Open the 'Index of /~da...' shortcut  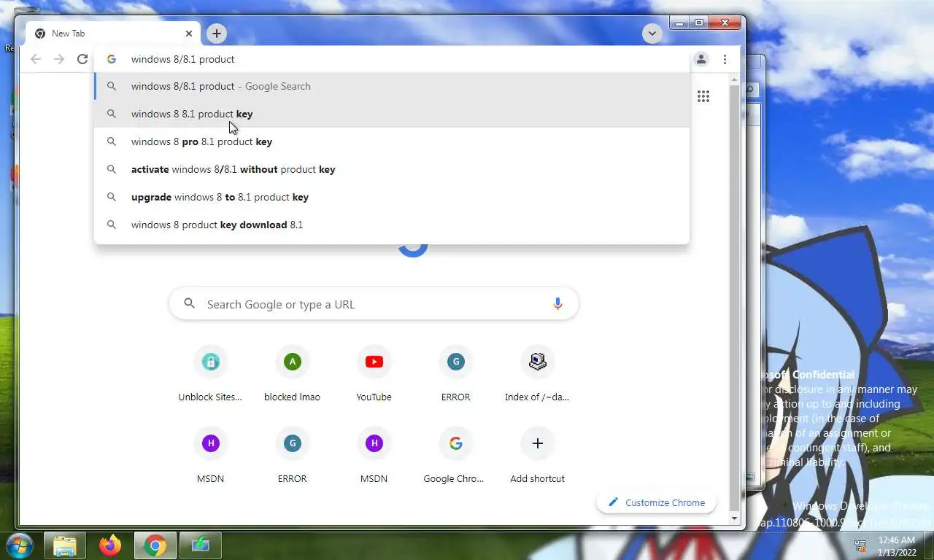click(x=537, y=373)
